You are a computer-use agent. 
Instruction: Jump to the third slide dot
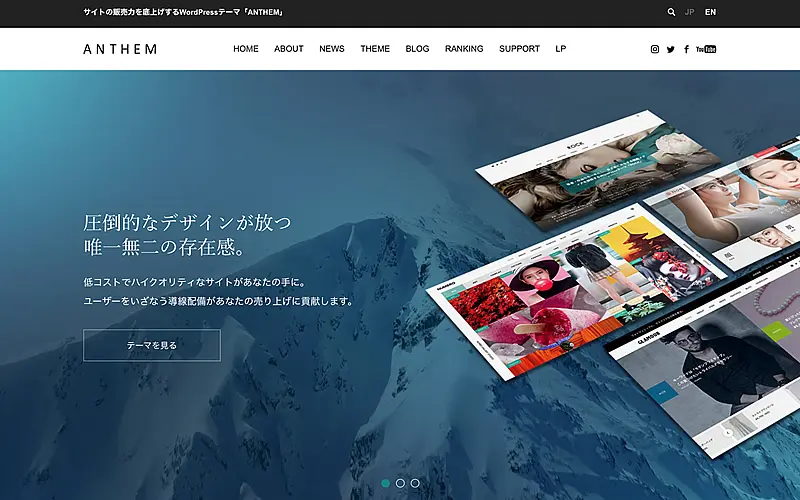[x=415, y=483]
